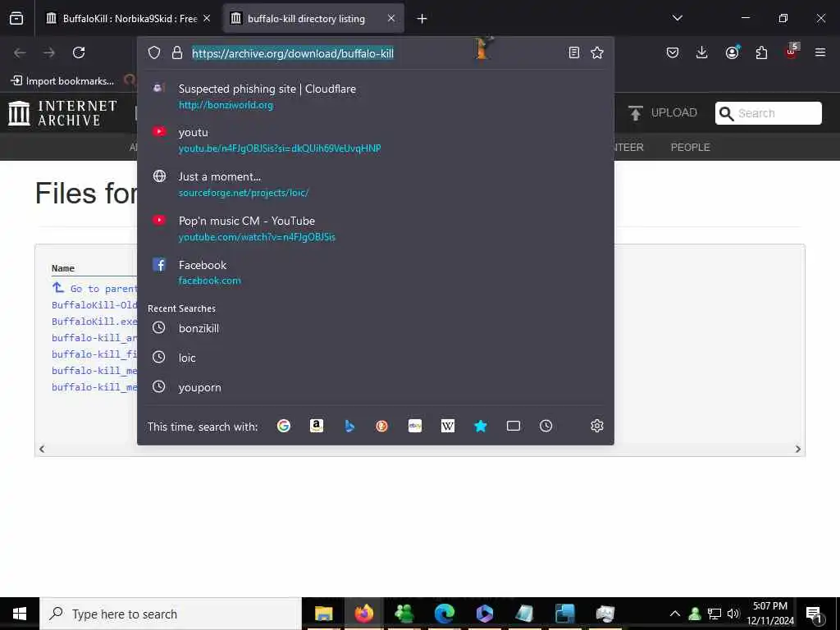Viewport: 840px width, 630px height.
Task: Click Import bookmarks toolbar item
Action: coord(62,81)
